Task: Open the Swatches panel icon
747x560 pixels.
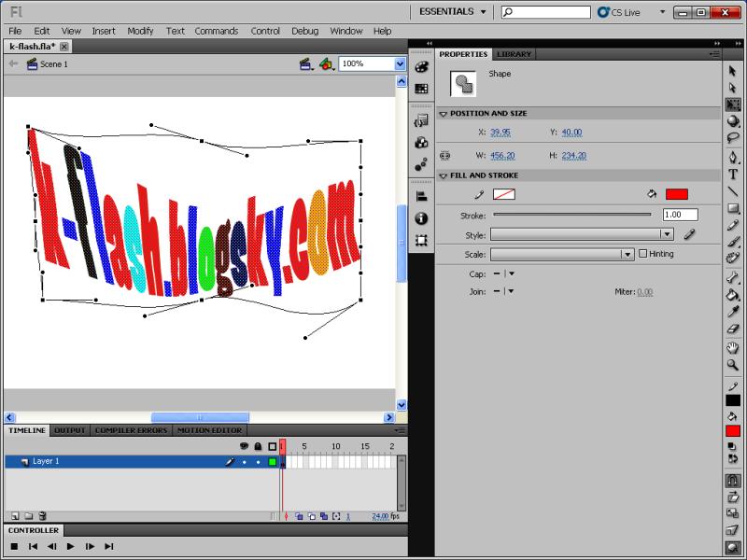Action: 422,89
